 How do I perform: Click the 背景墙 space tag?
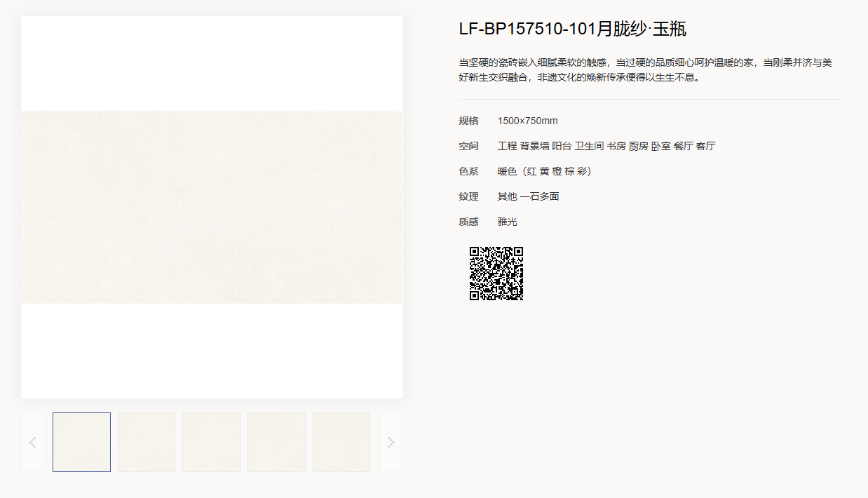click(534, 146)
